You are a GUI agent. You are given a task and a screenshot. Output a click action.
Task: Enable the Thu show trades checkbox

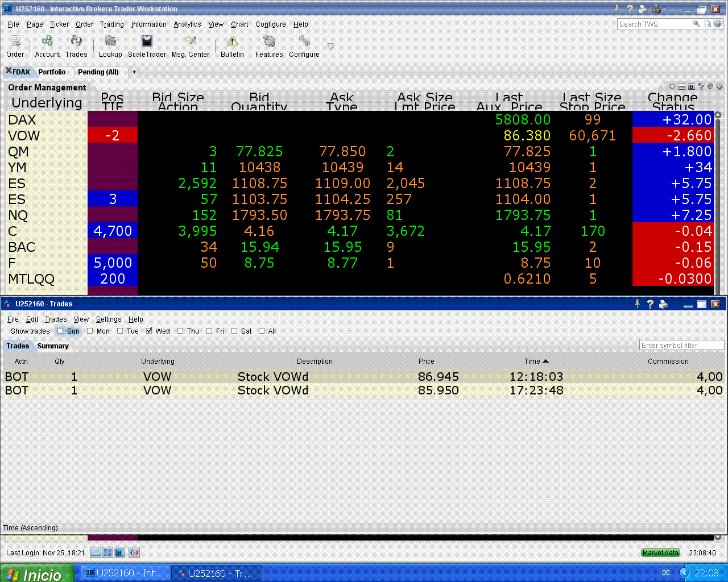[180, 331]
